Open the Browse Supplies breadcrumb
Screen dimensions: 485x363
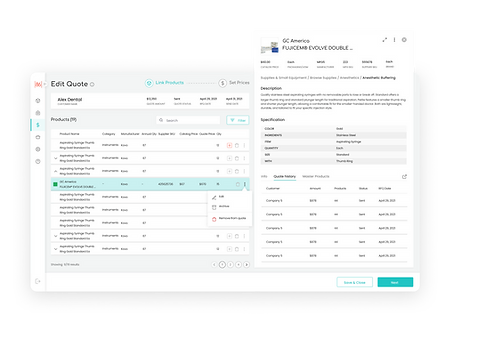[323, 78]
